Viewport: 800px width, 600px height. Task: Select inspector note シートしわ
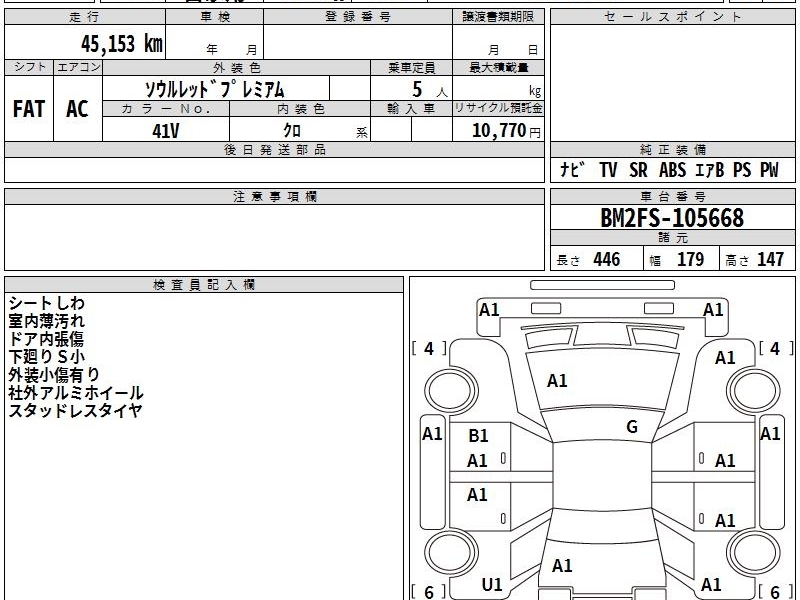(x=46, y=303)
